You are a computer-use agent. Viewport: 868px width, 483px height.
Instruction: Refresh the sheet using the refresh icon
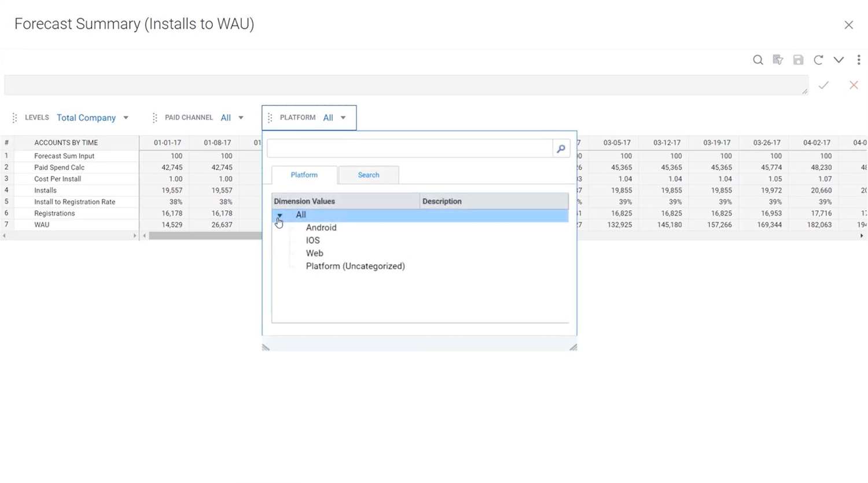tap(818, 60)
